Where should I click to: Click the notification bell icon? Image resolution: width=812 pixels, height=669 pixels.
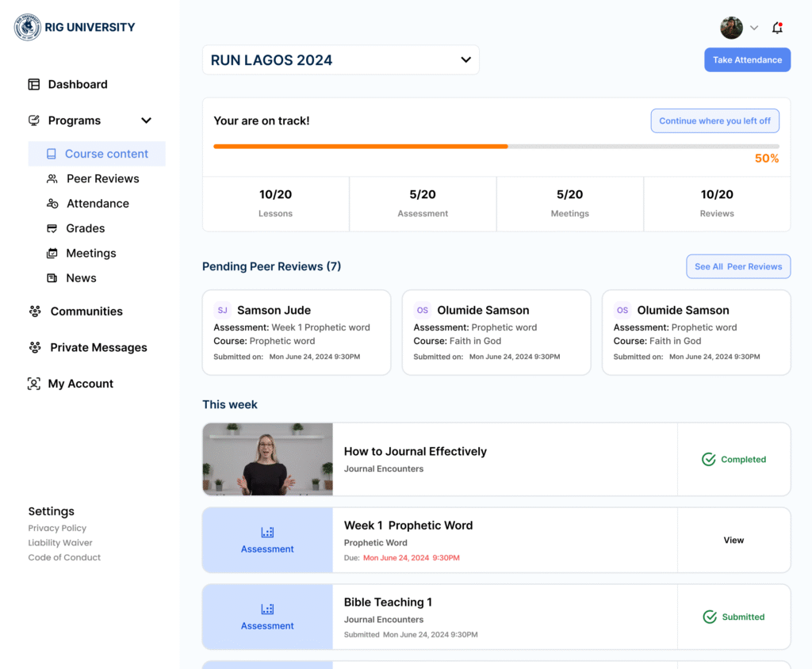tap(777, 28)
